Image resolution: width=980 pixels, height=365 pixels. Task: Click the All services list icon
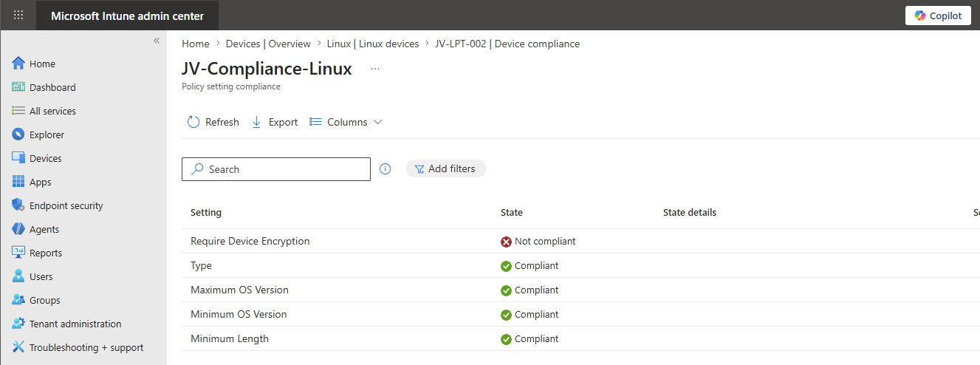[18, 111]
